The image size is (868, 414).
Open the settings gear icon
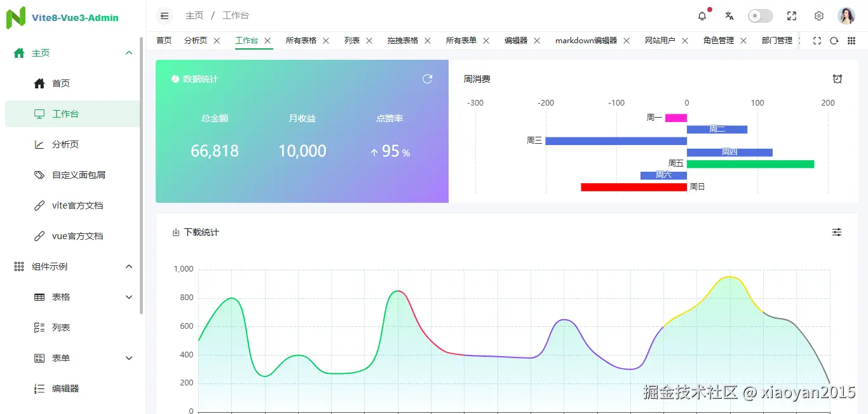pyautogui.click(x=819, y=16)
